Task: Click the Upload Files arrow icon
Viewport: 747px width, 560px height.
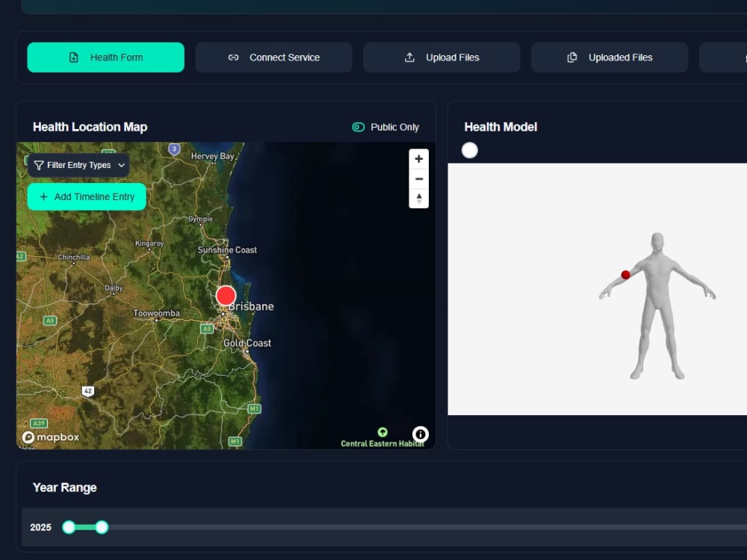Action: point(409,57)
